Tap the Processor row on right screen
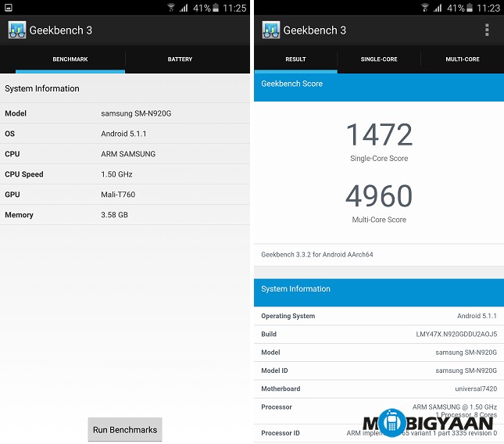This screenshot has width=504, height=444. click(379, 411)
